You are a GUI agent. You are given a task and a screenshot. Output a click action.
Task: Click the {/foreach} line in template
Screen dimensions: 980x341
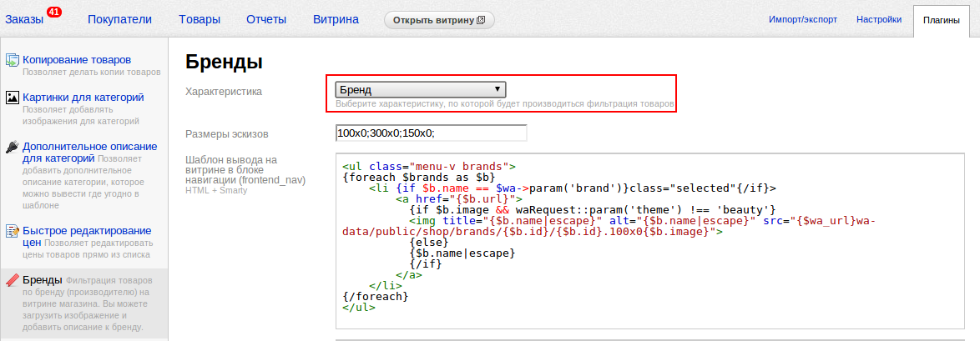point(376,296)
